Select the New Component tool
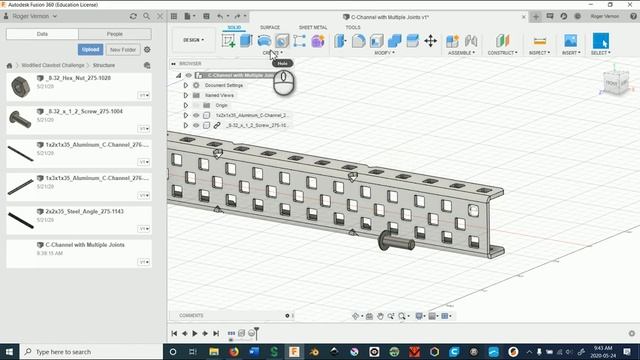Image resolution: width=640 pixels, height=360 pixels. pos(453,41)
